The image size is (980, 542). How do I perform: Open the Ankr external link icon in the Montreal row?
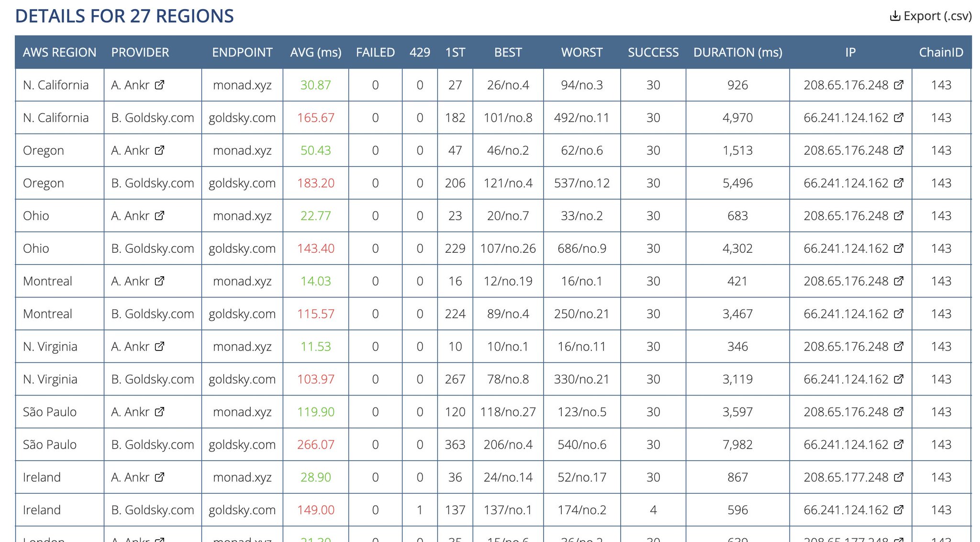(x=159, y=281)
